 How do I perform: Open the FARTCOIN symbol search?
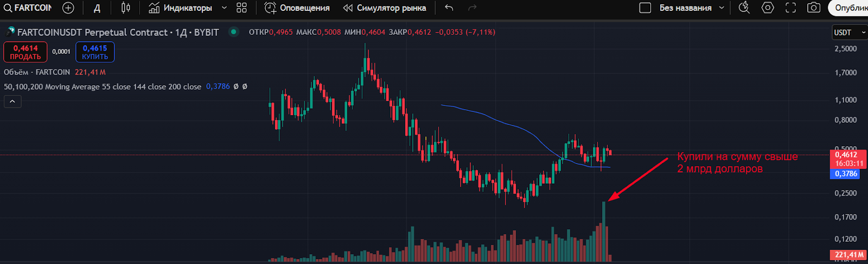[28, 8]
